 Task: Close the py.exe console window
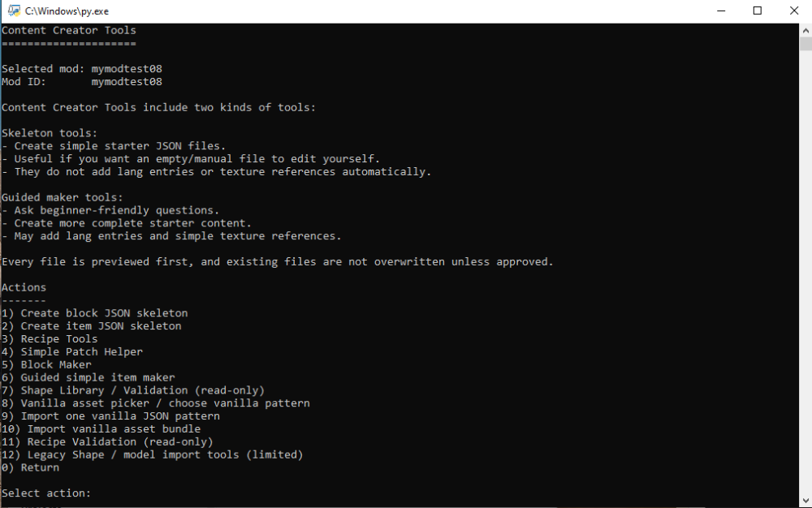794,11
